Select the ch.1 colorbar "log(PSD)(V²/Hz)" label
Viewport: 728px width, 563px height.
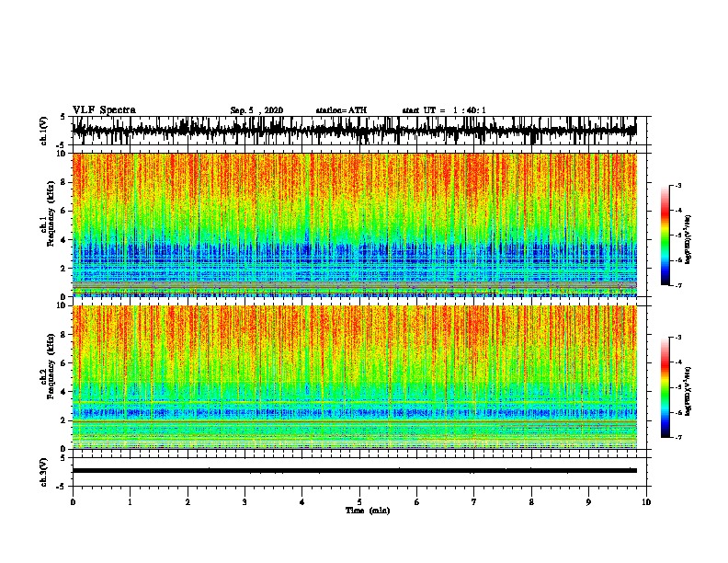pos(688,240)
